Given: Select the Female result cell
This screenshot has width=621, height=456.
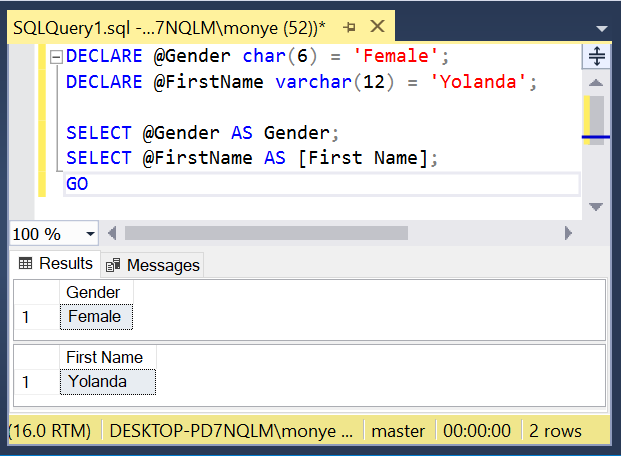Looking at the screenshot, I should pyautogui.click(x=96, y=317).
